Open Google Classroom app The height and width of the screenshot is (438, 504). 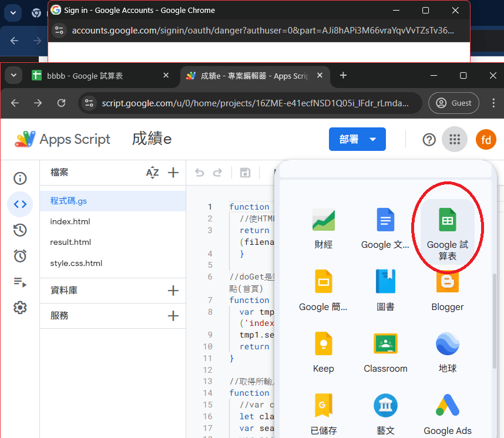(385, 352)
